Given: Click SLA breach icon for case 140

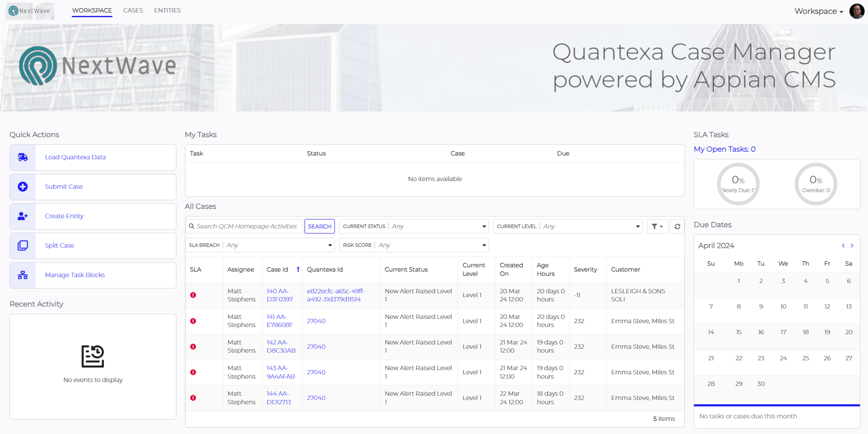Looking at the screenshot, I should pos(193,295).
